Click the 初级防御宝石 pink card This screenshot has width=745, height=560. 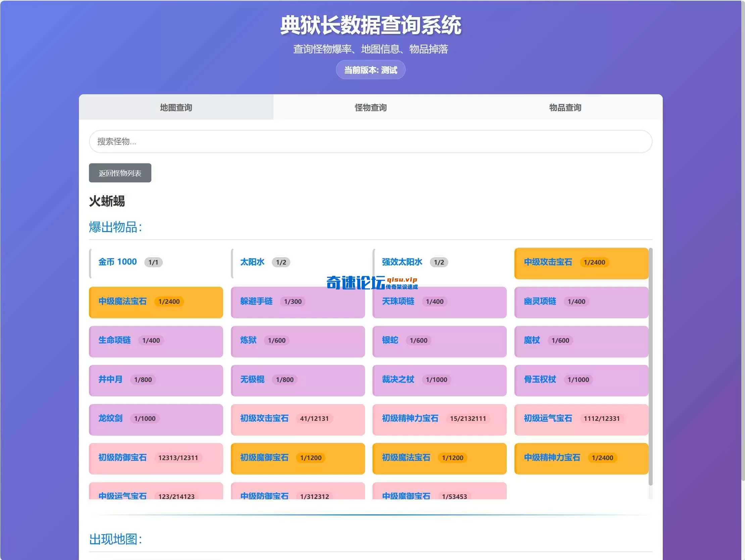pyautogui.click(x=156, y=459)
